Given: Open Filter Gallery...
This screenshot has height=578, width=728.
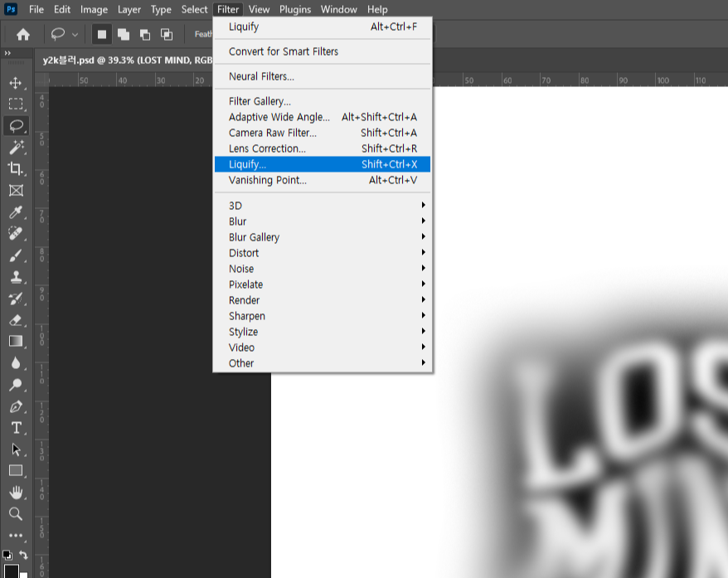Looking at the screenshot, I should [x=323, y=101].
